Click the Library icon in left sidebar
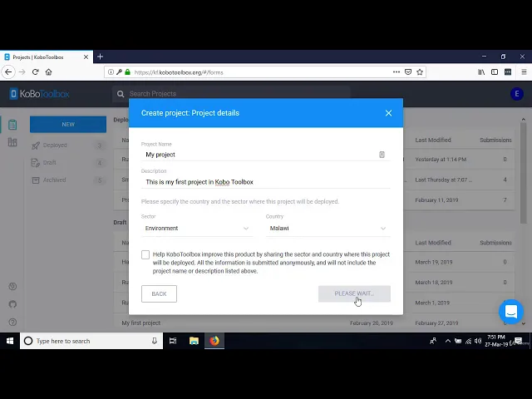532x399 pixels. coord(12,142)
